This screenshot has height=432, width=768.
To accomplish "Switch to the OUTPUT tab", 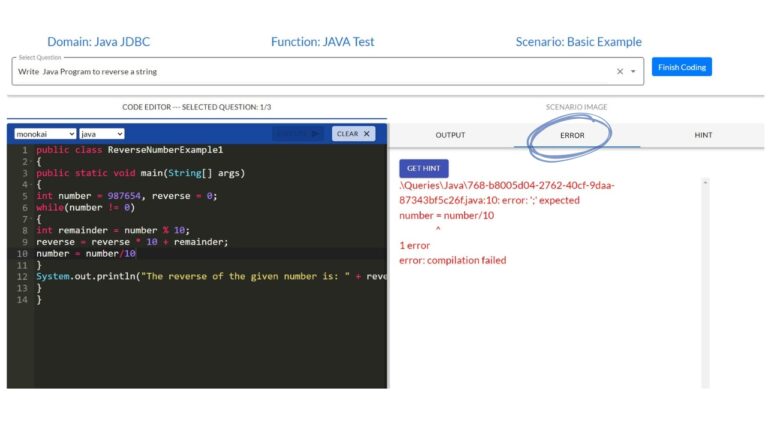I will coord(450,135).
